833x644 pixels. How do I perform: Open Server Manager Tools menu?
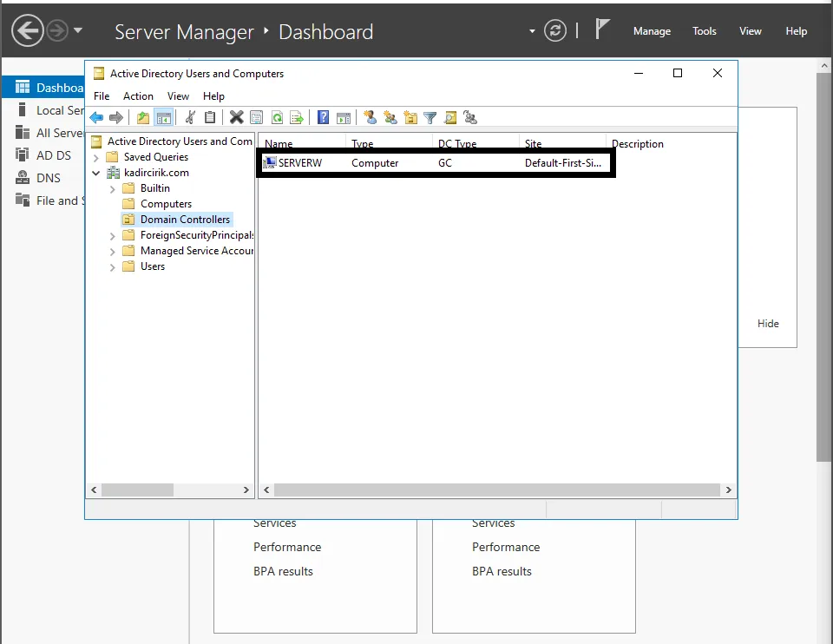point(705,31)
